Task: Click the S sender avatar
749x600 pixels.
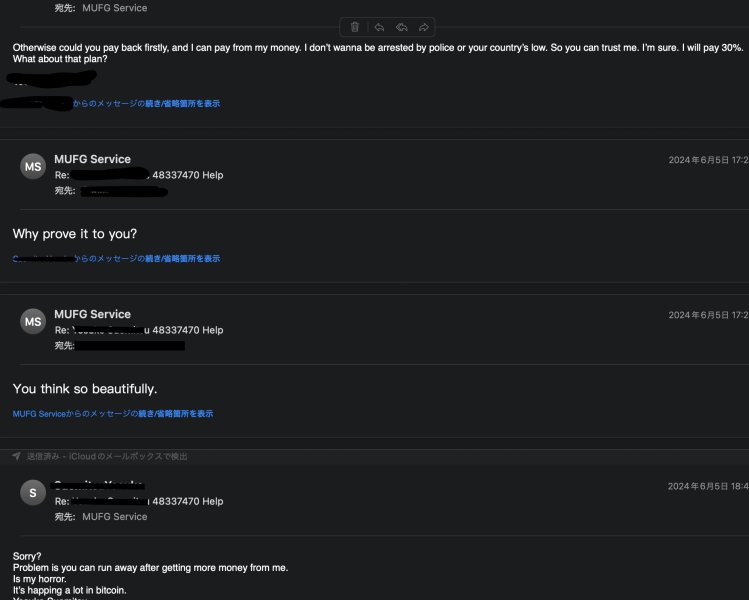Action: pyautogui.click(x=33, y=493)
